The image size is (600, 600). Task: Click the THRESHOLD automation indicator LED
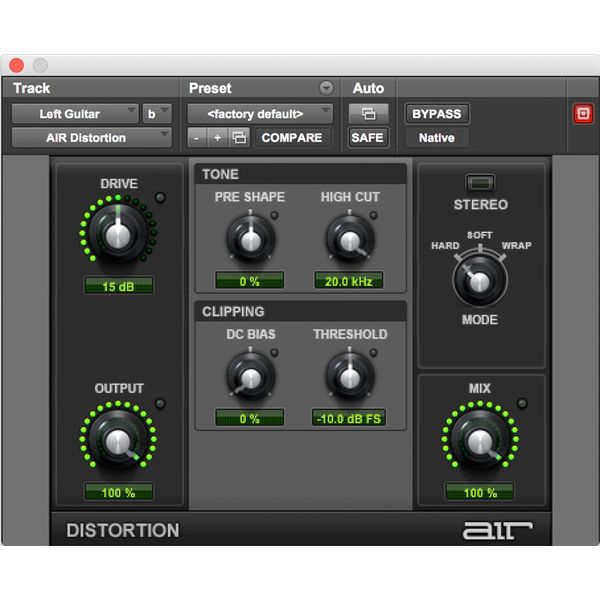[x=373, y=352]
